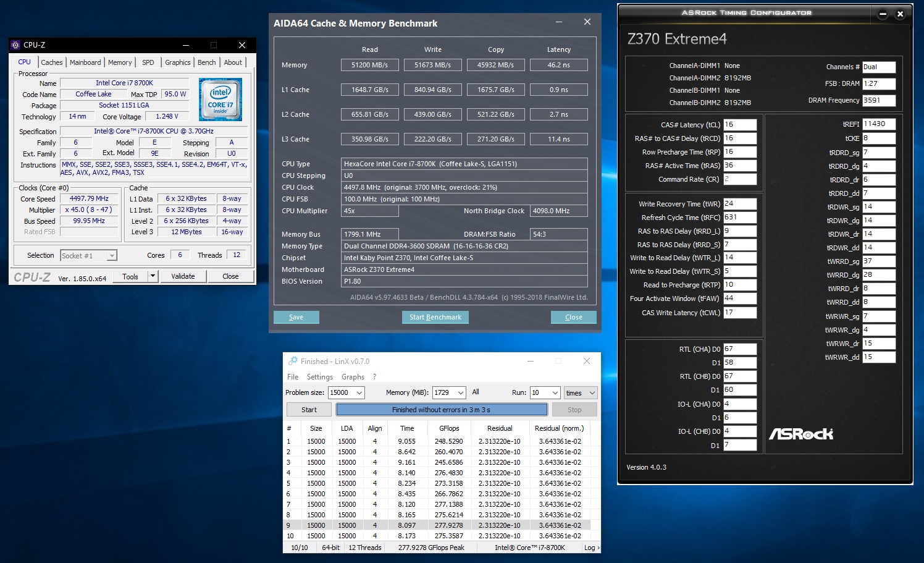Image resolution: width=924 pixels, height=563 pixels.
Task: Open the Graphics tab in CPU-Z
Action: 178,62
